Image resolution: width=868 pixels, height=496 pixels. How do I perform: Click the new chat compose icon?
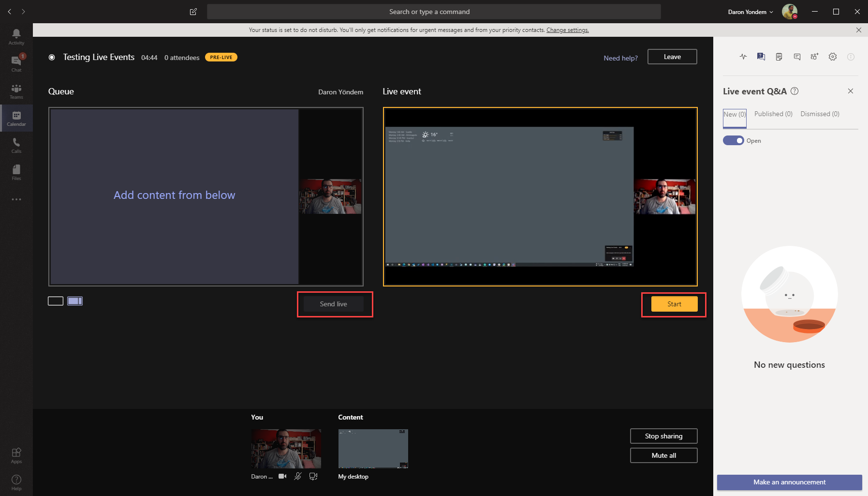[x=193, y=12]
